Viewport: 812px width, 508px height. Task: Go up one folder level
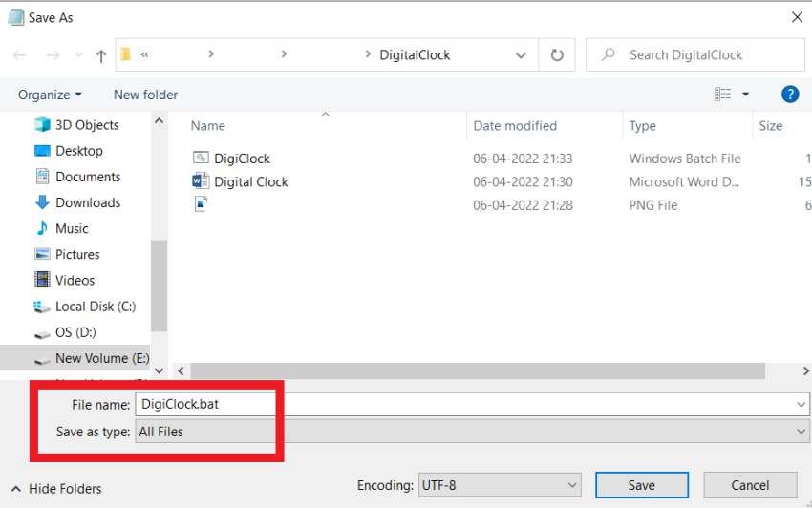click(101, 55)
